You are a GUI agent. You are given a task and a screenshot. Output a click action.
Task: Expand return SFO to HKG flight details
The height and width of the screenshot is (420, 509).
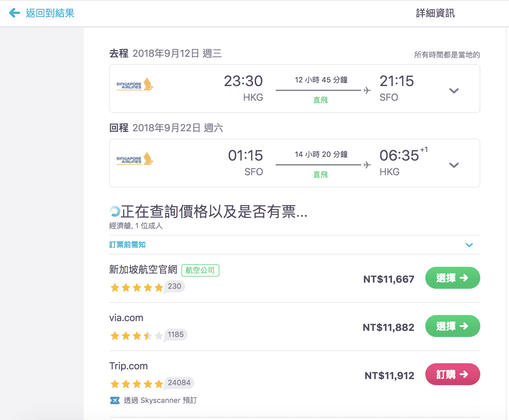(454, 165)
